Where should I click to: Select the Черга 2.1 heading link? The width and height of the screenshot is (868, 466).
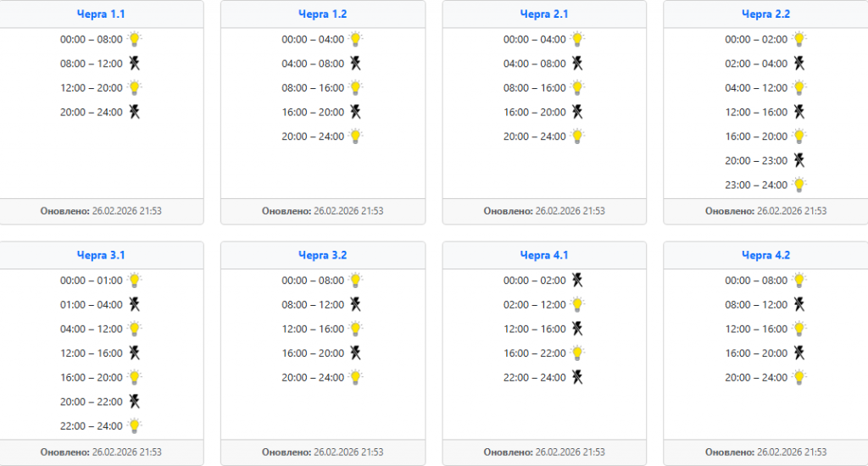(x=544, y=14)
